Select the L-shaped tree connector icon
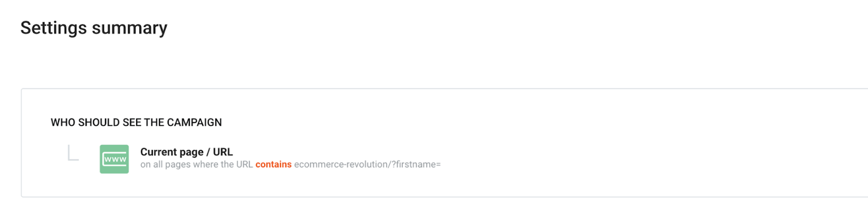The height and width of the screenshot is (211, 868). pyautogui.click(x=73, y=153)
